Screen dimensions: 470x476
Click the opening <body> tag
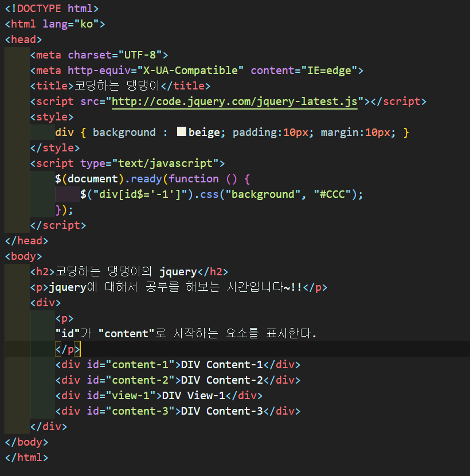pyautogui.click(x=23, y=256)
